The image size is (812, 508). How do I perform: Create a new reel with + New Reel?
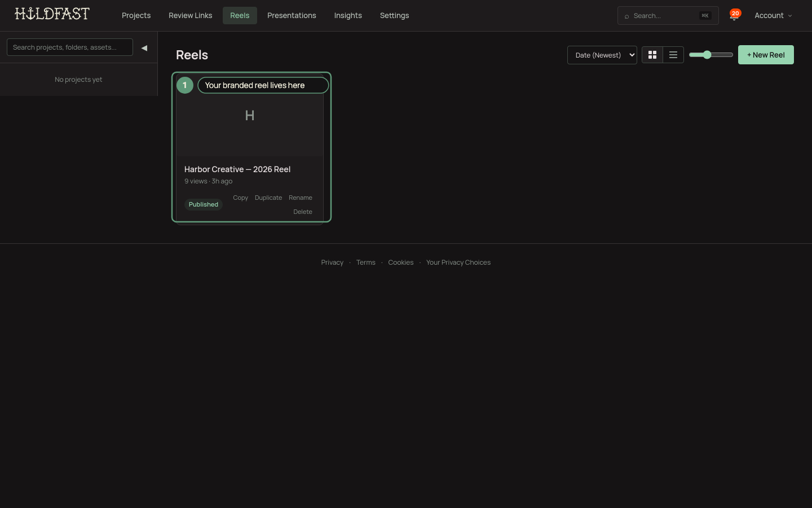coord(766,55)
